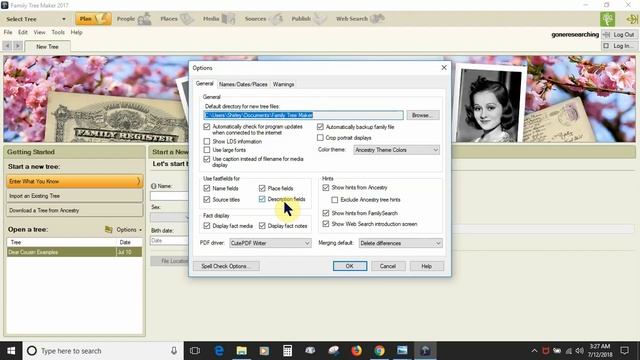640x360 pixels.
Task: Open the PDF driver dropdown
Action: (x=270, y=243)
